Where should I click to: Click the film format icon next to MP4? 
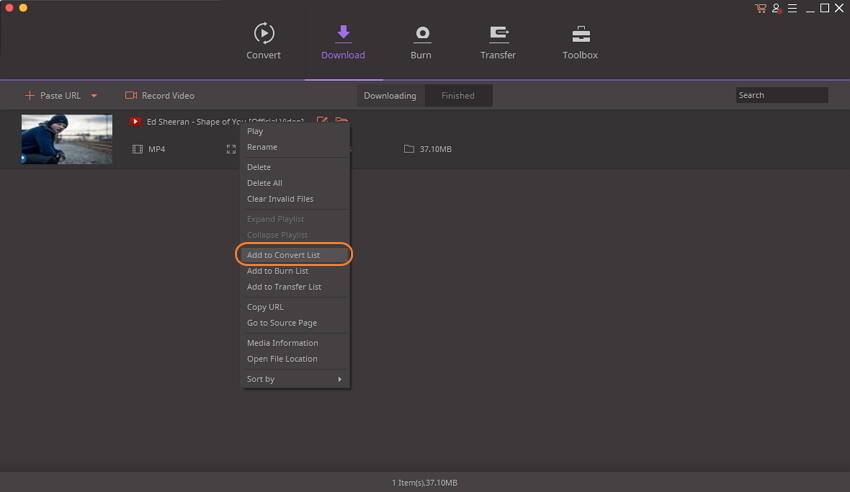[137, 149]
